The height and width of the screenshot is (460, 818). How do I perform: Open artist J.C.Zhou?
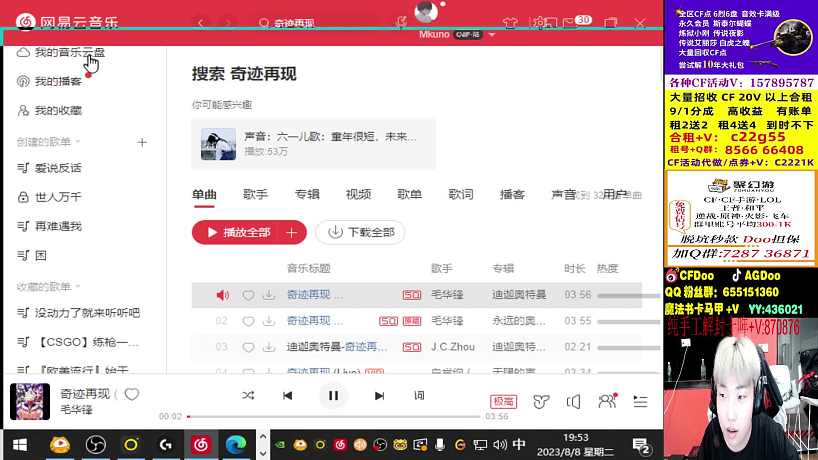pyautogui.click(x=453, y=347)
